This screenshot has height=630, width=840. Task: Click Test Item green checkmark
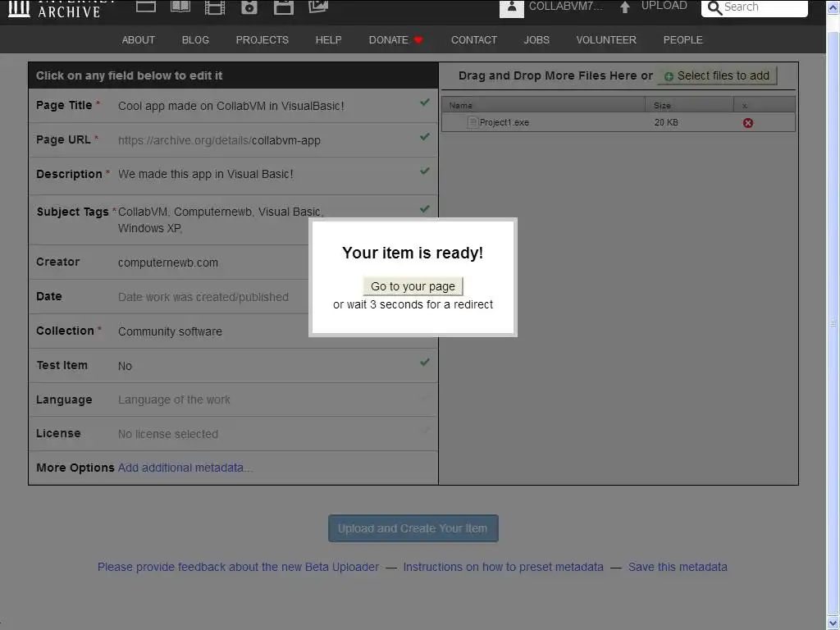[425, 362]
